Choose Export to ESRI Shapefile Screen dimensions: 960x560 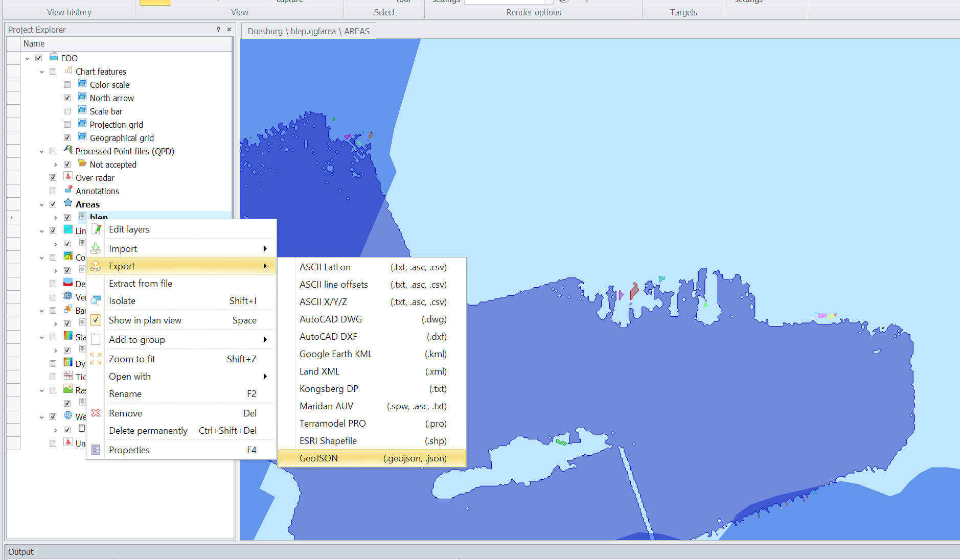coord(329,440)
